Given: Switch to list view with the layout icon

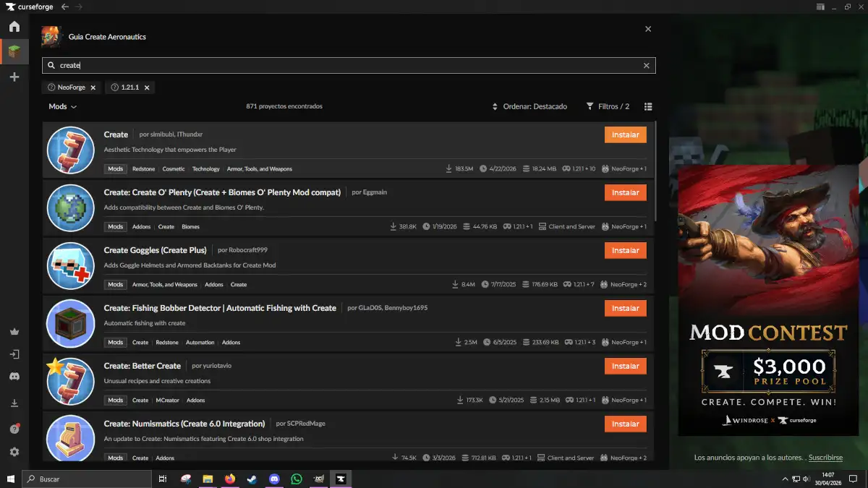Looking at the screenshot, I should (648, 106).
